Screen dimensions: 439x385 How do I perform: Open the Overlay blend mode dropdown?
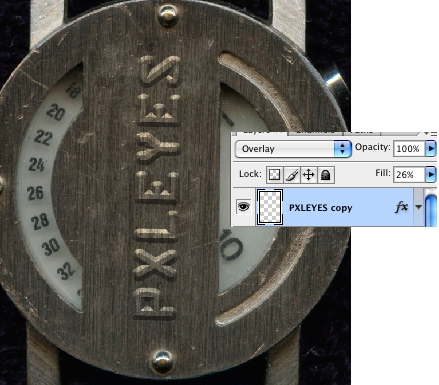pos(293,149)
